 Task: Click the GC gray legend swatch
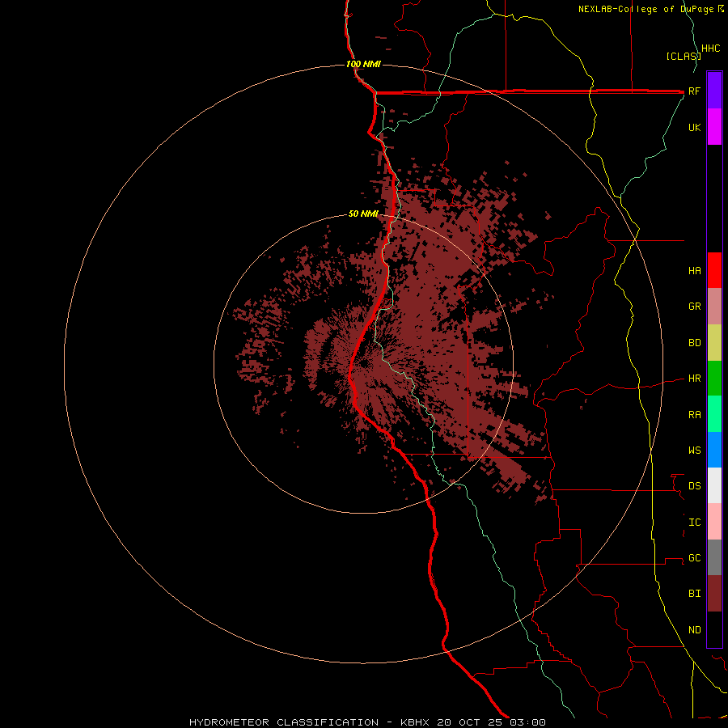(714, 557)
